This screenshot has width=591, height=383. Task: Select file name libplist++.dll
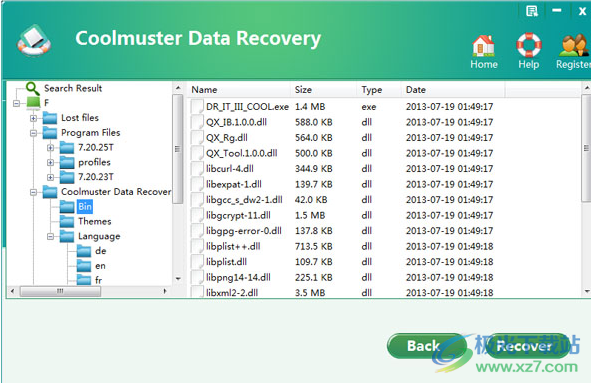coord(233,246)
